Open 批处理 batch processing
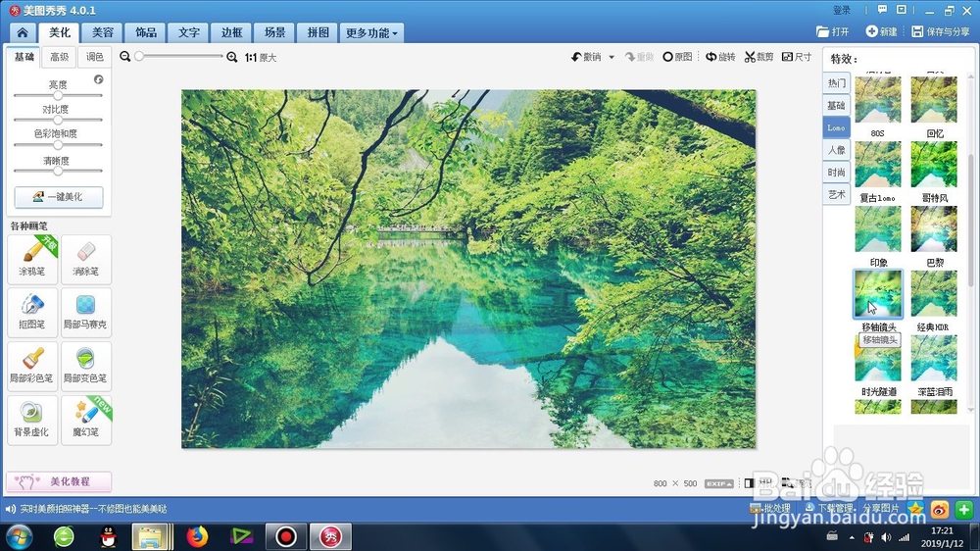This screenshot has width=980, height=551. click(770, 509)
